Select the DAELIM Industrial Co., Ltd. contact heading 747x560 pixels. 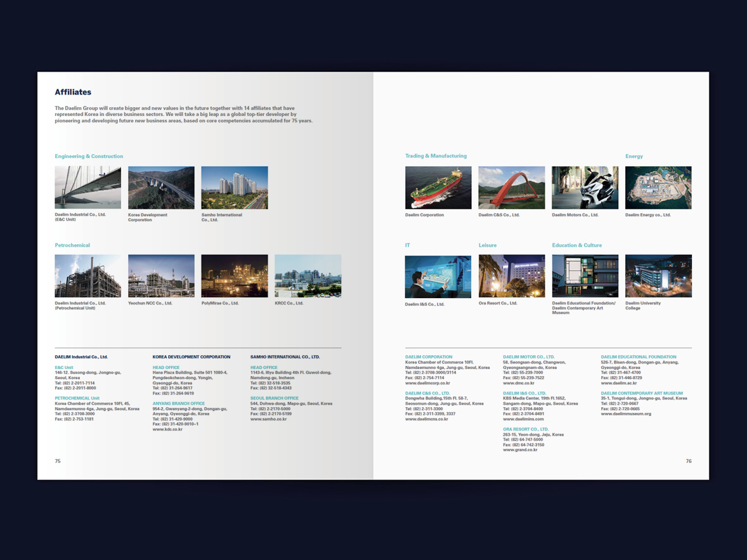tap(81, 357)
